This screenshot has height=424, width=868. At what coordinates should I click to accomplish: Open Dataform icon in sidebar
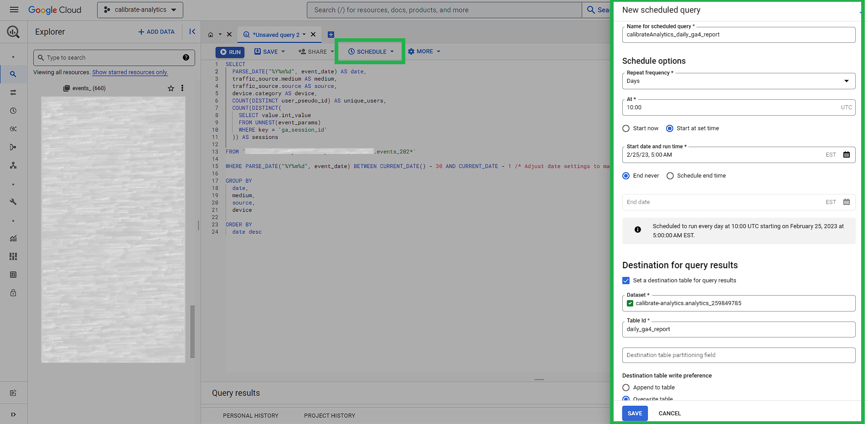pos(13,147)
